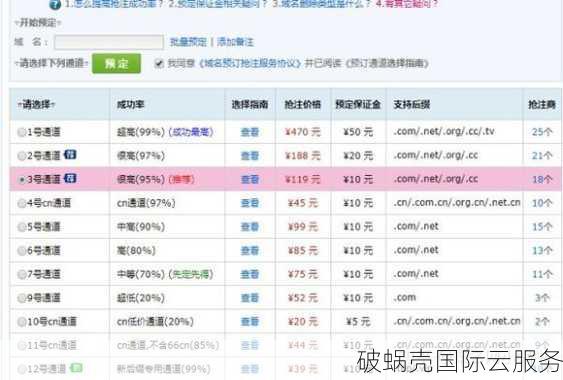Image resolution: width=563 pixels, height=380 pixels.
Task: Click the (先定先得) label
Action: (191, 274)
